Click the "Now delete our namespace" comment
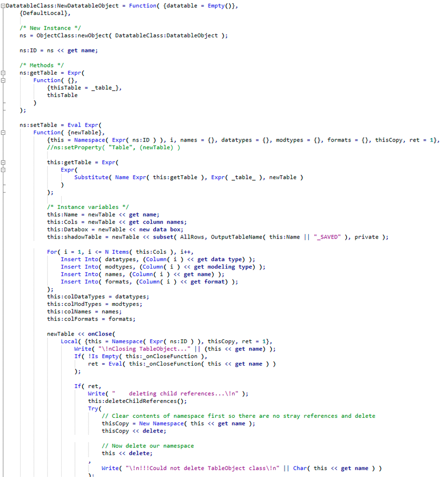This screenshot has width=448, height=477. (148, 446)
